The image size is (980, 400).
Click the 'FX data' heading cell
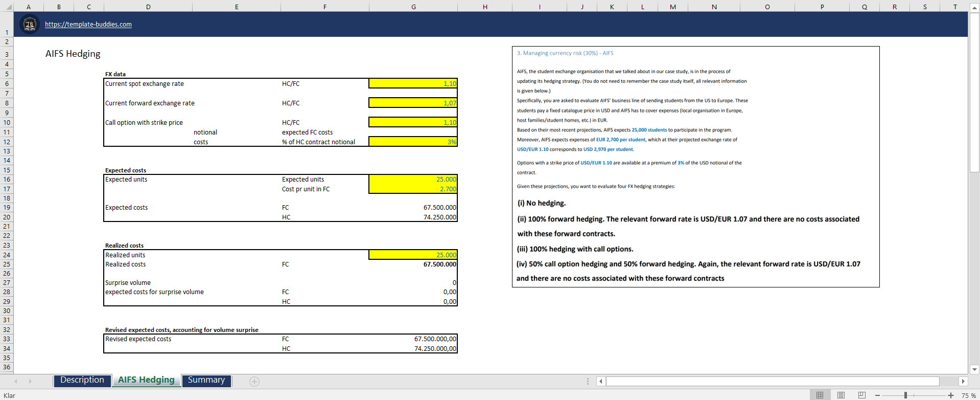point(115,74)
